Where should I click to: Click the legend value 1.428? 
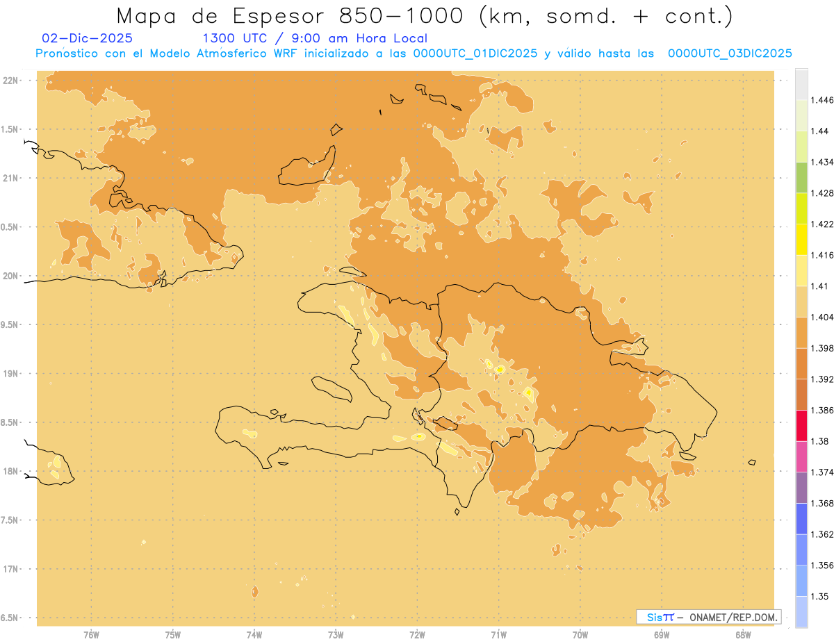point(824,193)
